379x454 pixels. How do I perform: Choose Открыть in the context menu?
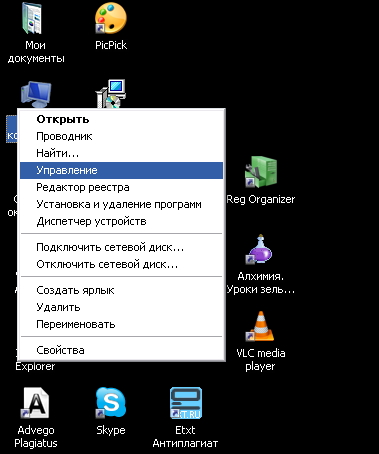[121, 119]
